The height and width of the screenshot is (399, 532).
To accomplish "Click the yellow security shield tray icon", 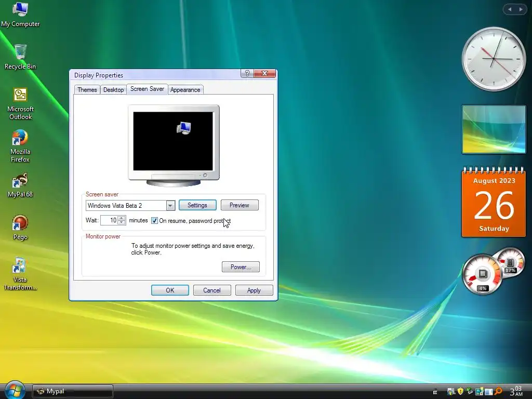I will click(460, 391).
